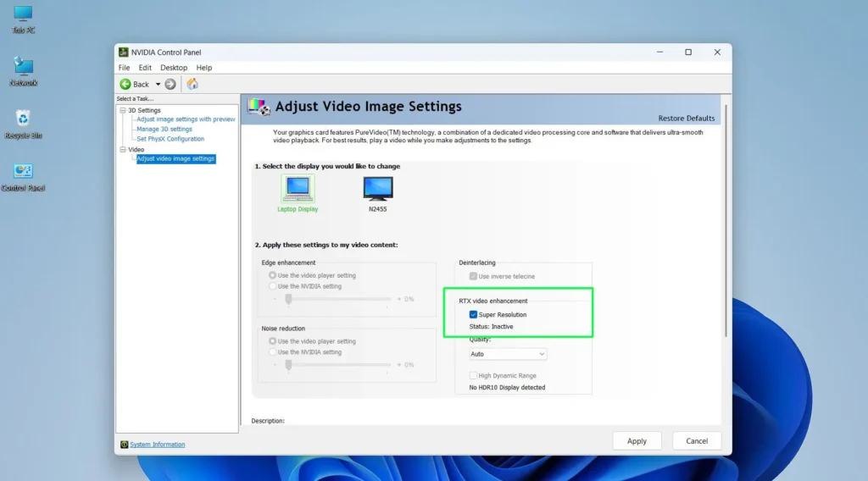Open Set PhysX Configuration

coord(170,140)
